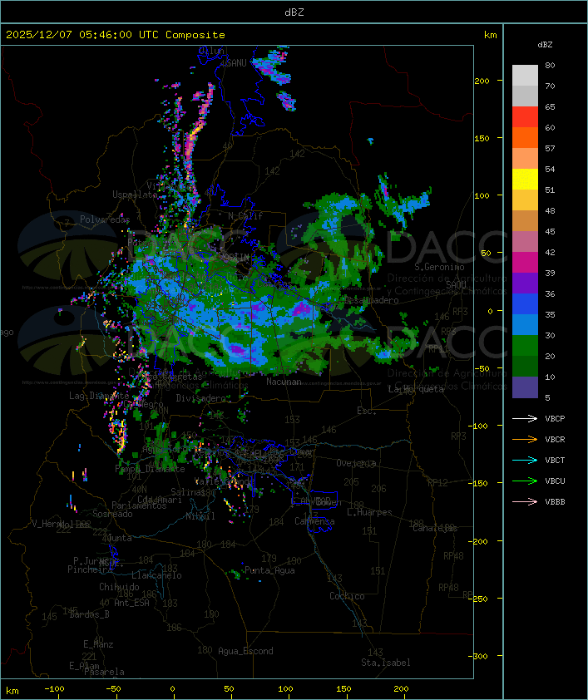Click the L.Huarpes place label
This screenshot has height=700, width=588.
[x=369, y=512]
